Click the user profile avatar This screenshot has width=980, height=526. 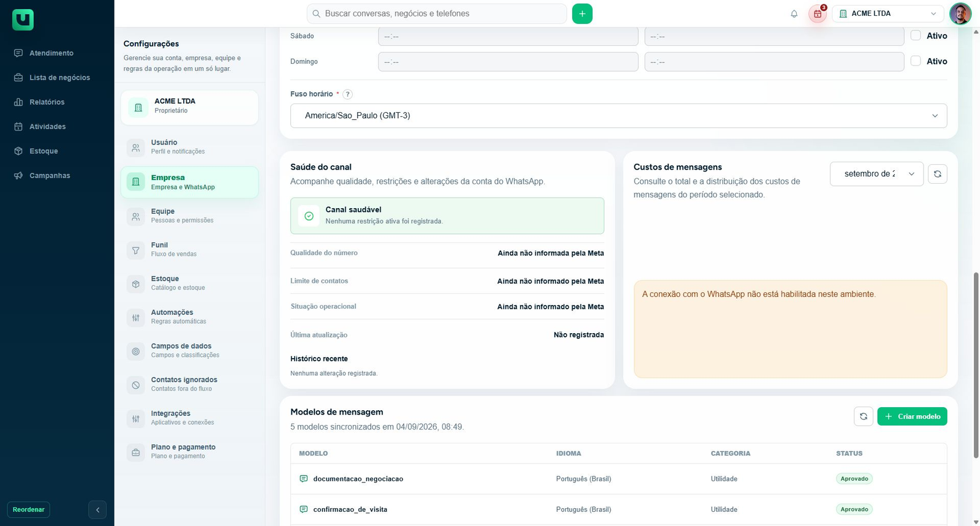960,13
